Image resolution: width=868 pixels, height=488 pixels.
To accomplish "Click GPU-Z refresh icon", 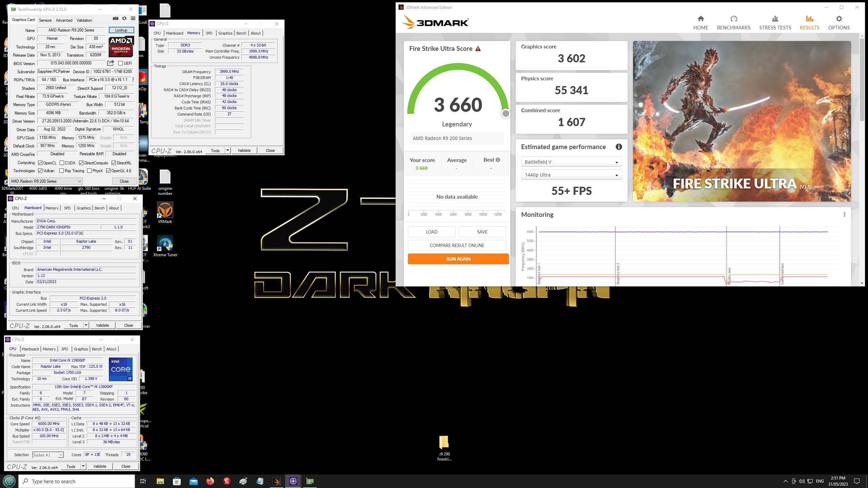I will (124, 18).
